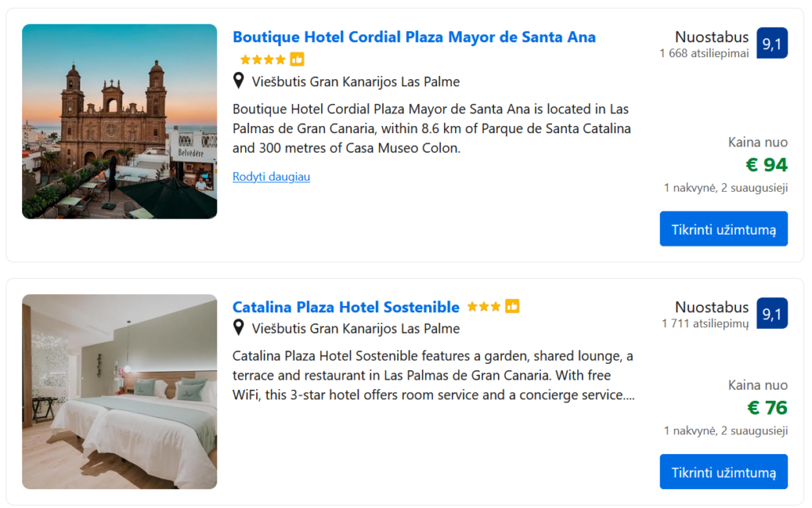Click location pin icon of Boutique Hotel Cordial
Image resolution: width=812 pixels, height=508 pixels.
[x=238, y=81]
